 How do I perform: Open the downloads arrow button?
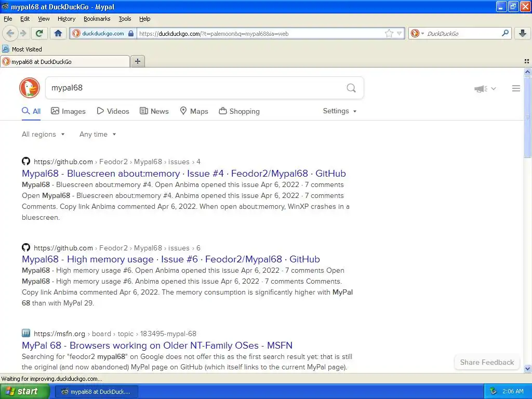[523, 33]
